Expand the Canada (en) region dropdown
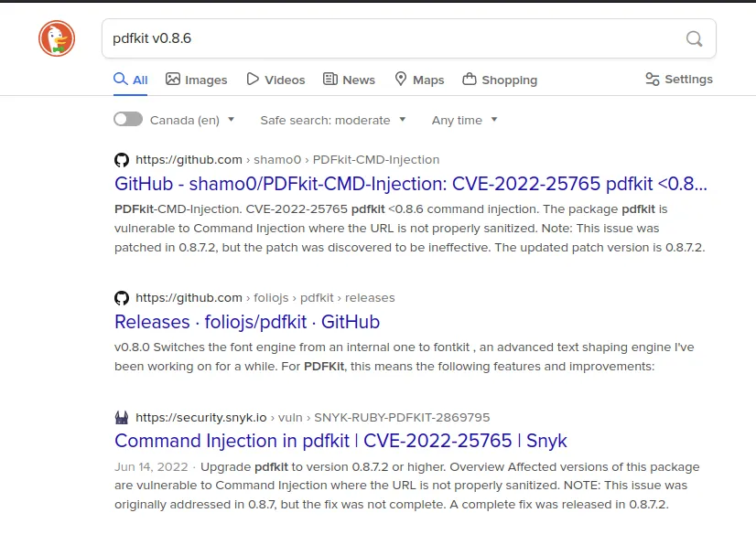The height and width of the screenshot is (545, 756). (x=192, y=120)
